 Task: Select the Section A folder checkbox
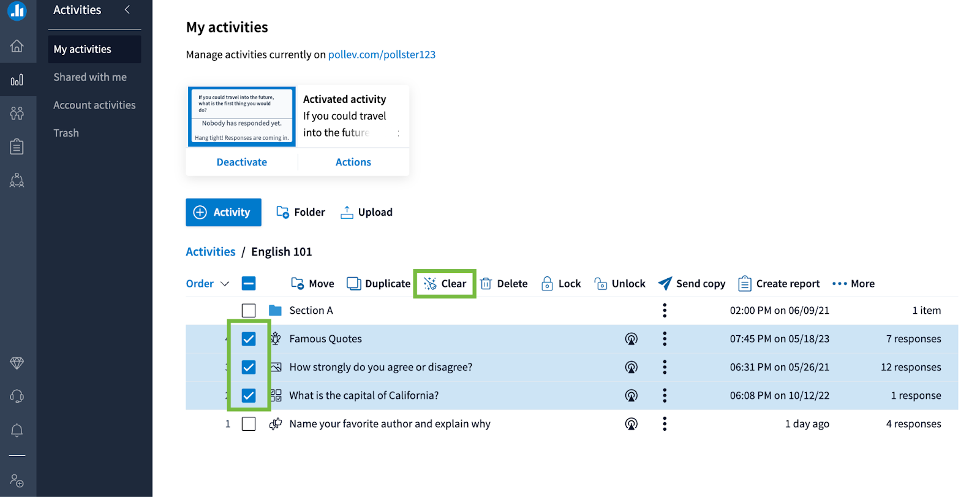249,311
